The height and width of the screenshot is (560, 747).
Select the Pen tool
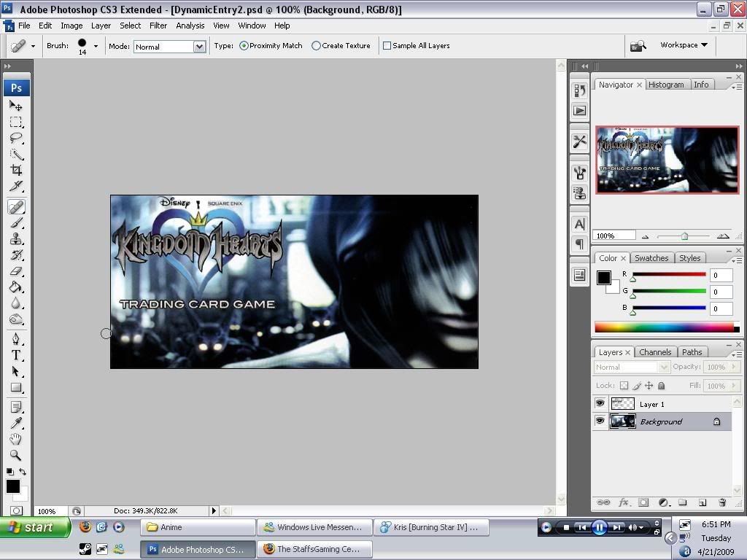click(x=16, y=339)
